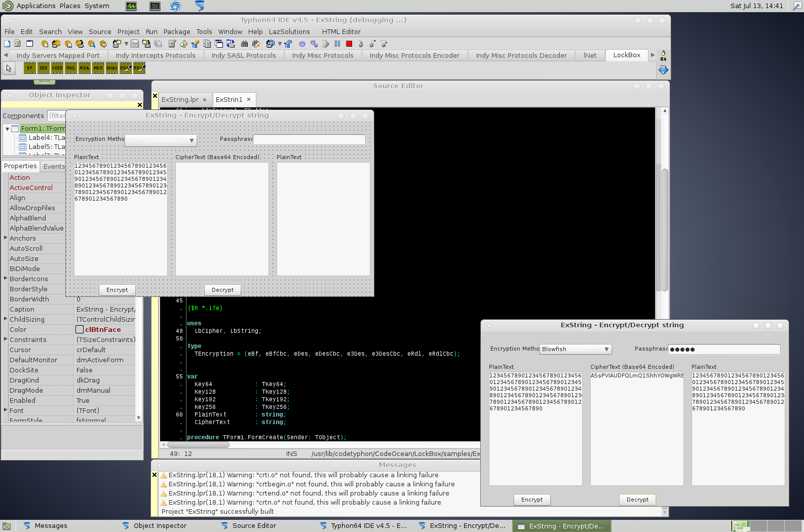
Task: Open the Project menu
Action: (128, 31)
